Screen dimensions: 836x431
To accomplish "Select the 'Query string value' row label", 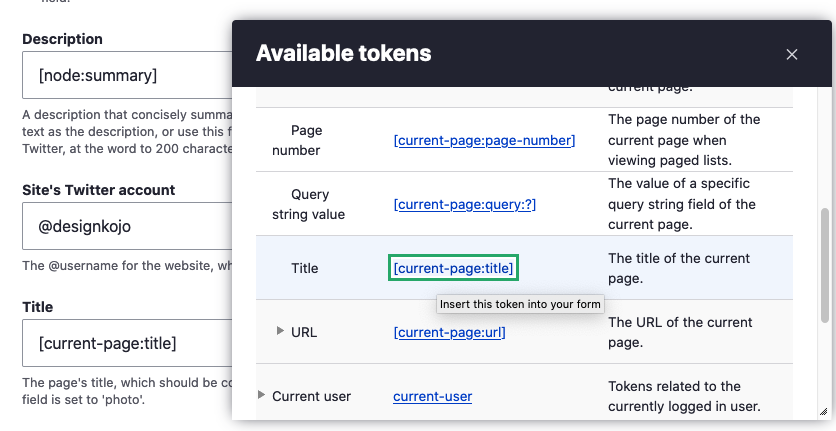I will tap(308, 204).
